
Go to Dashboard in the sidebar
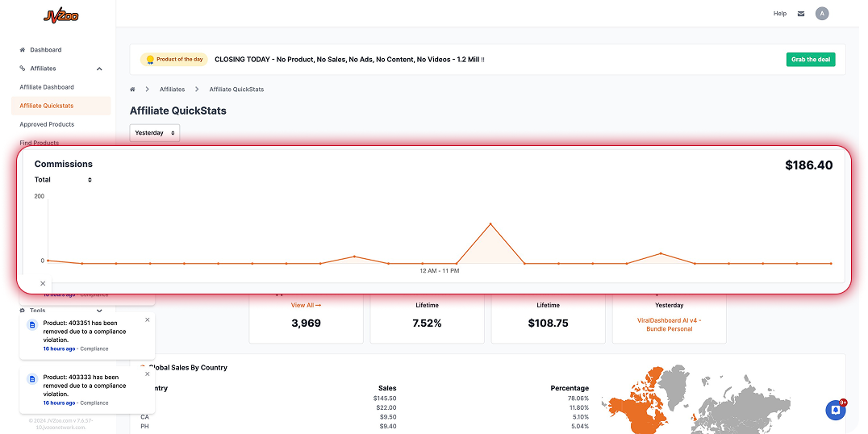point(45,50)
